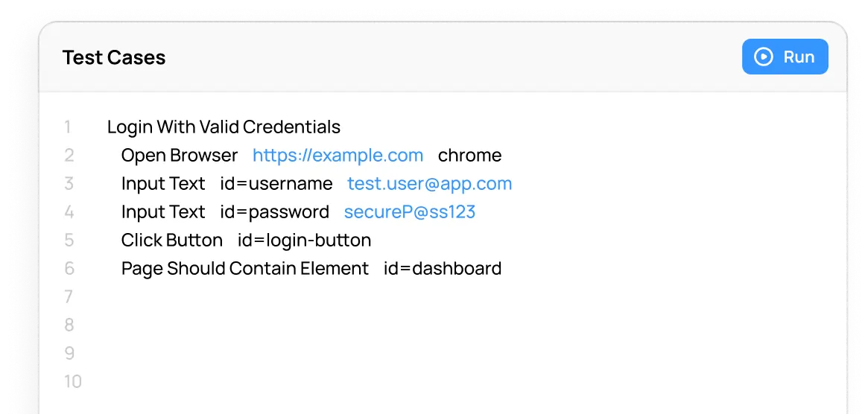
Task: Select the test.user@app.com value
Action: 429,184
